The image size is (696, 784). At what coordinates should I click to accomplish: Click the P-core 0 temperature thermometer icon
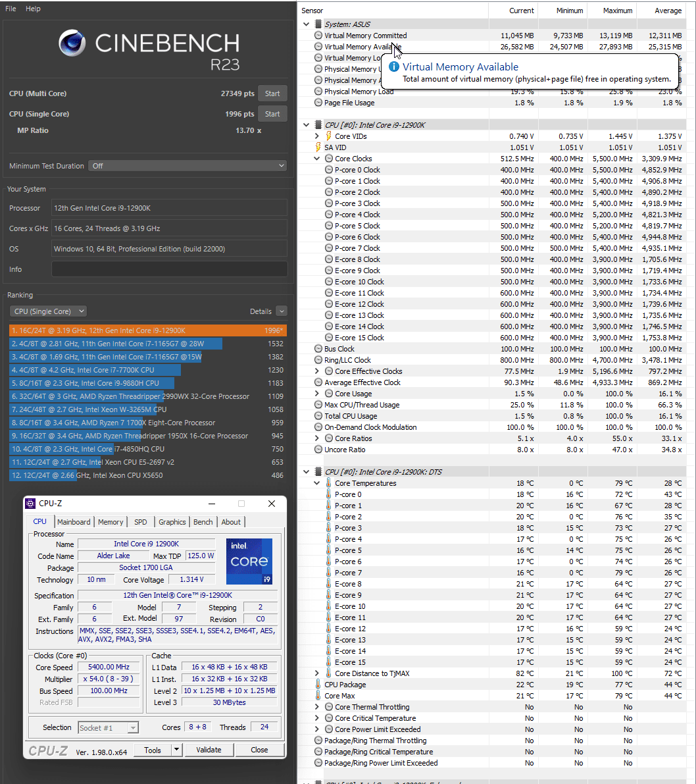coord(329,494)
